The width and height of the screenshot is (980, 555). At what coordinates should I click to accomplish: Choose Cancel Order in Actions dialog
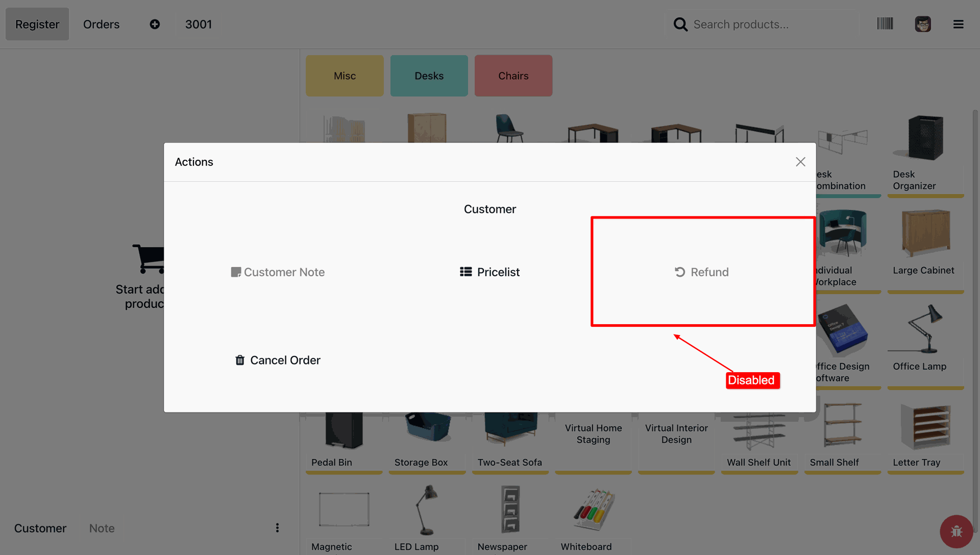[x=278, y=360]
